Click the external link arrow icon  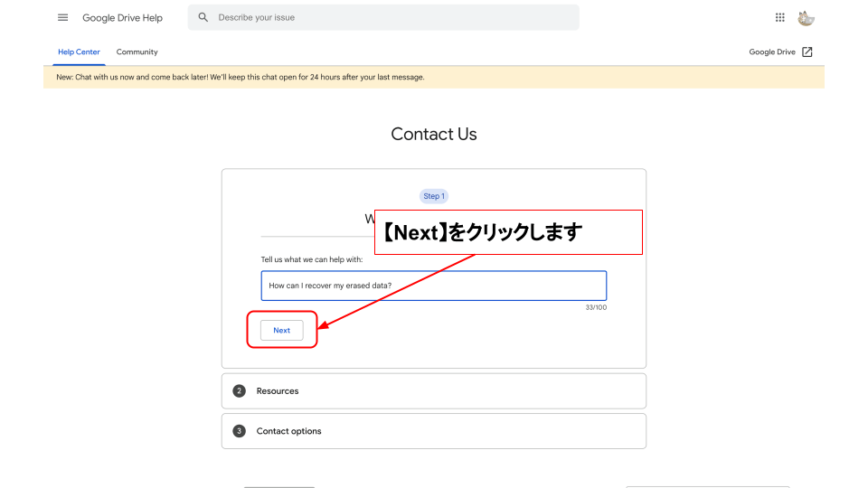pyautogui.click(x=807, y=52)
